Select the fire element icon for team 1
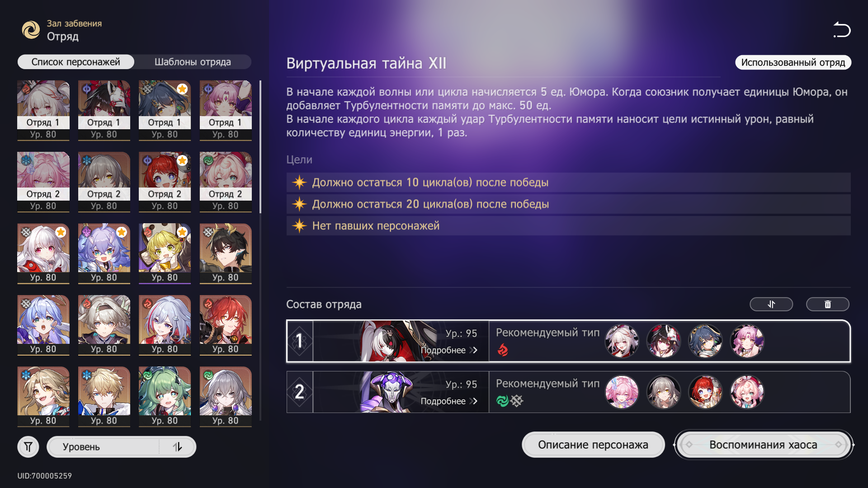The height and width of the screenshot is (488, 868). pyautogui.click(x=503, y=350)
